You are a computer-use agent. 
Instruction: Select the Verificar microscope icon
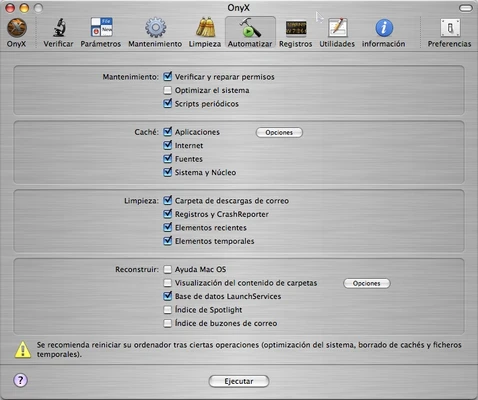pos(59,27)
